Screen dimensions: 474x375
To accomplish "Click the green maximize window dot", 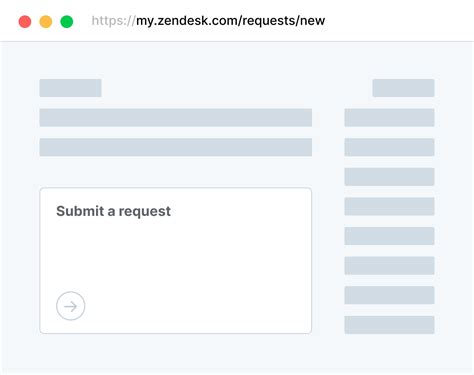I will 67,22.
